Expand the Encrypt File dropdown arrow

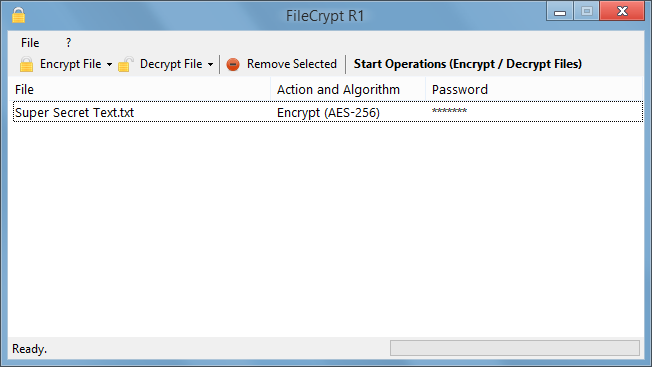coord(109,64)
